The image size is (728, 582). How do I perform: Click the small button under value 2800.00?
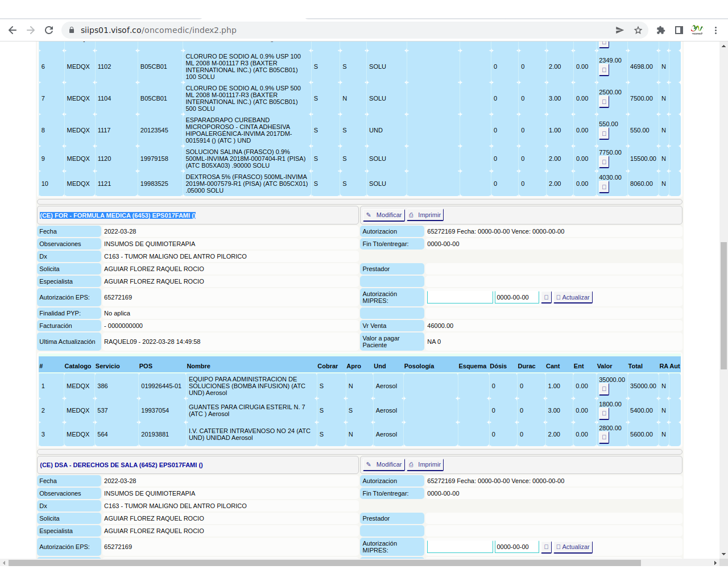point(604,438)
